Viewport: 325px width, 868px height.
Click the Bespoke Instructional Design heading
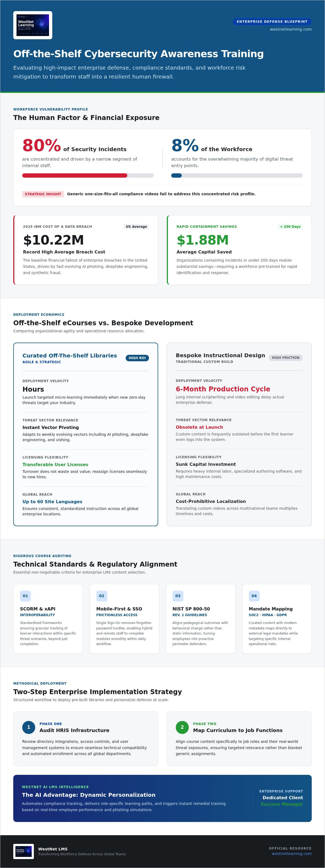pyautogui.click(x=220, y=355)
